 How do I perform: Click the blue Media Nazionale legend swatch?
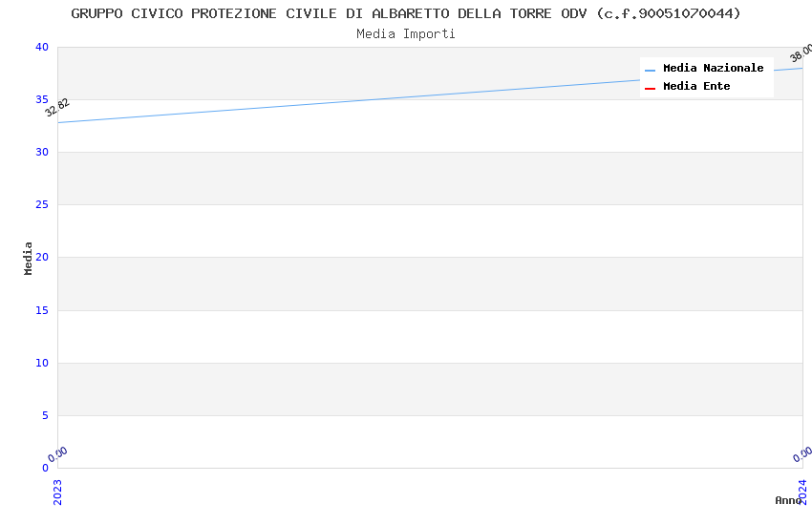(x=650, y=70)
